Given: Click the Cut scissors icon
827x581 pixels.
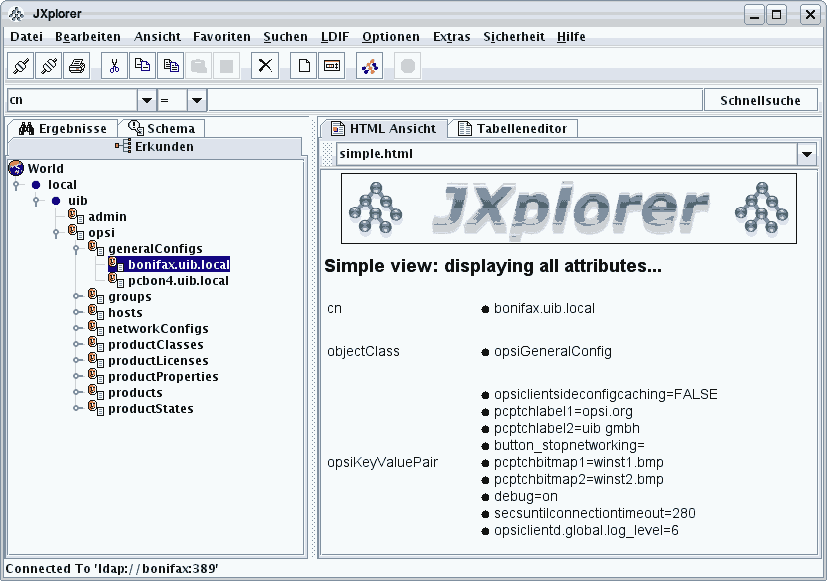Looking at the screenshot, I should point(115,66).
